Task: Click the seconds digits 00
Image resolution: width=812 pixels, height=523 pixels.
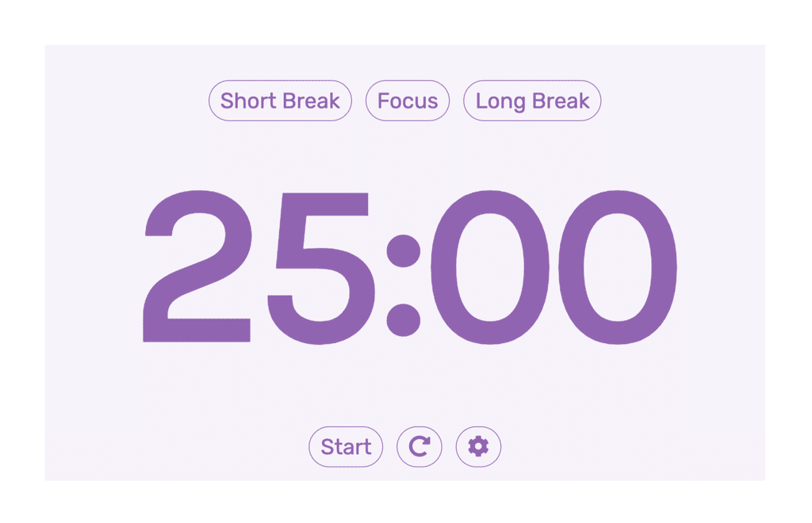Action: (x=554, y=267)
